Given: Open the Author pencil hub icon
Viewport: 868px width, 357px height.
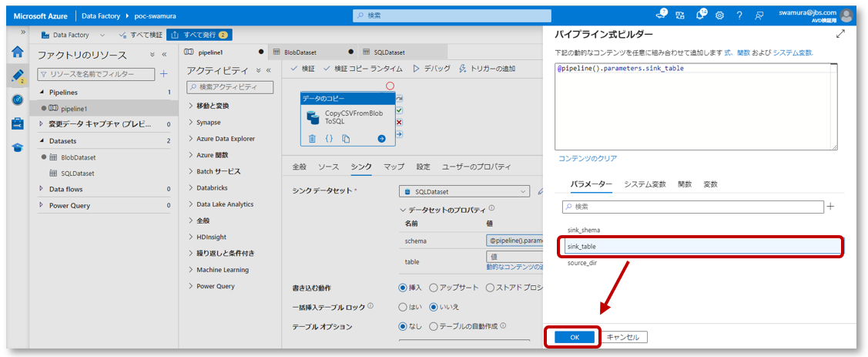Looking at the screenshot, I should tap(17, 76).
